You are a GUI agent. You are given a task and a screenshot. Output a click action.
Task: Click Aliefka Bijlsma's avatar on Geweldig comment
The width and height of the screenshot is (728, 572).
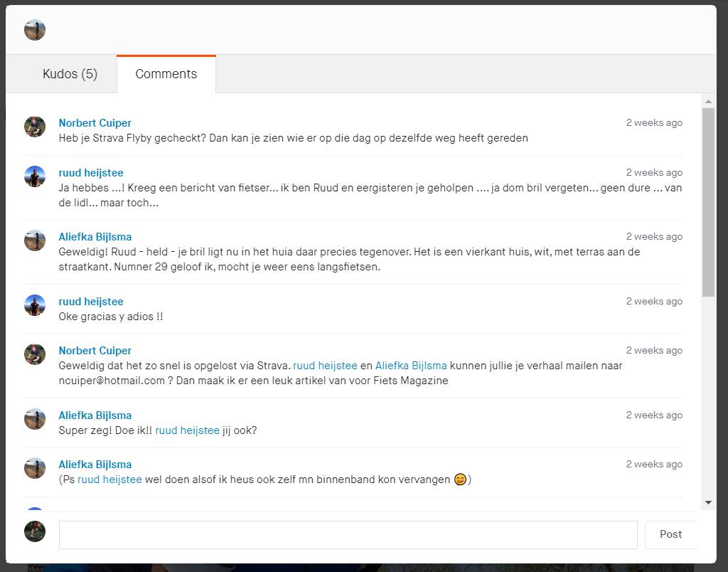pyautogui.click(x=35, y=240)
